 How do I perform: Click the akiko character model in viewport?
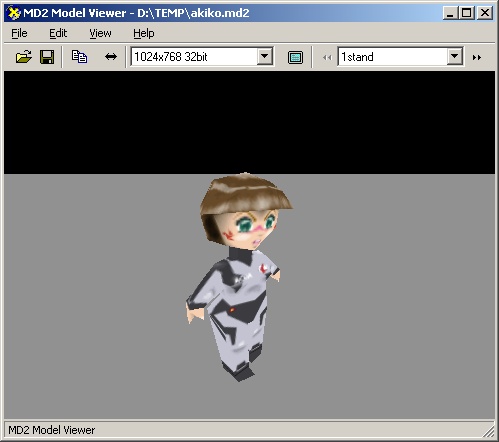tap(239, 277)
